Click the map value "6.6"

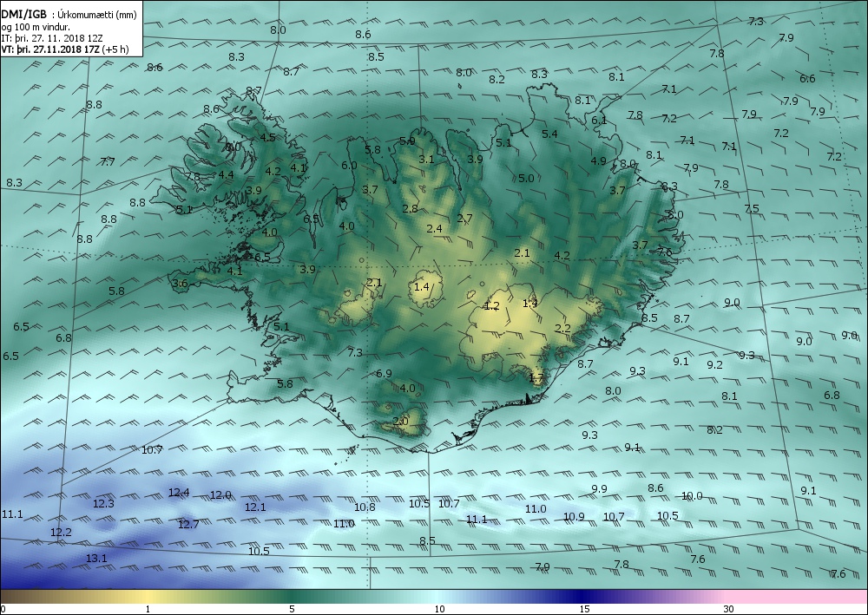(x=807, y=79)
